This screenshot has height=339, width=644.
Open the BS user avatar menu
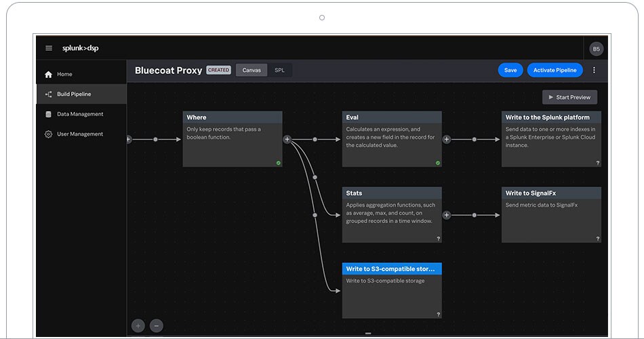click(597, 49)
